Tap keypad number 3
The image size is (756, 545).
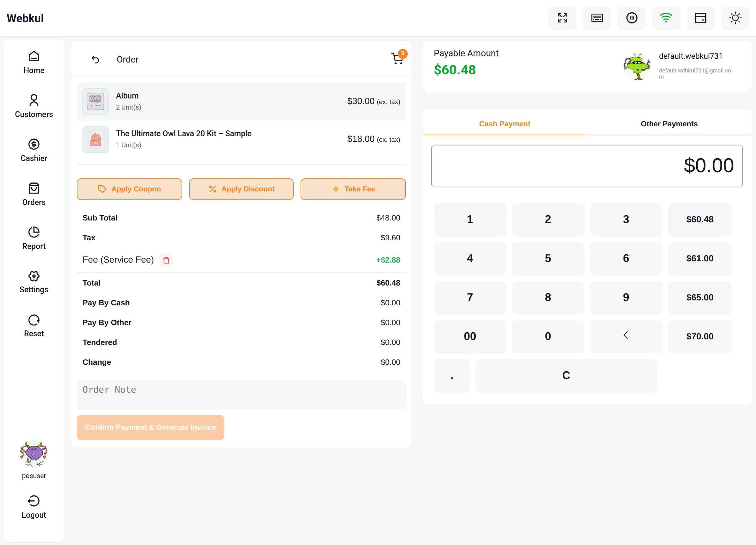(x=626, y=220)
